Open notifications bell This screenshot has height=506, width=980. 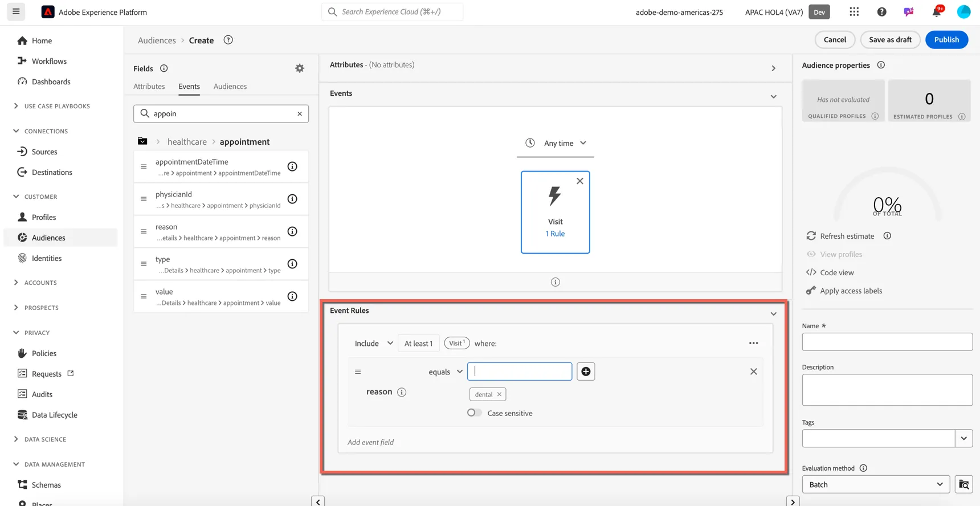point(937,12)
